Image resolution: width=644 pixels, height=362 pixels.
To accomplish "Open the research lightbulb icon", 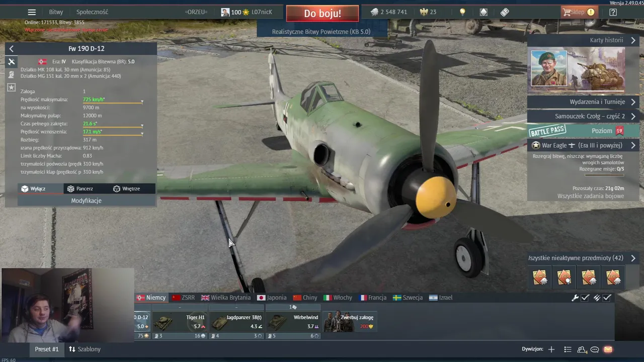I will point(462,12).
